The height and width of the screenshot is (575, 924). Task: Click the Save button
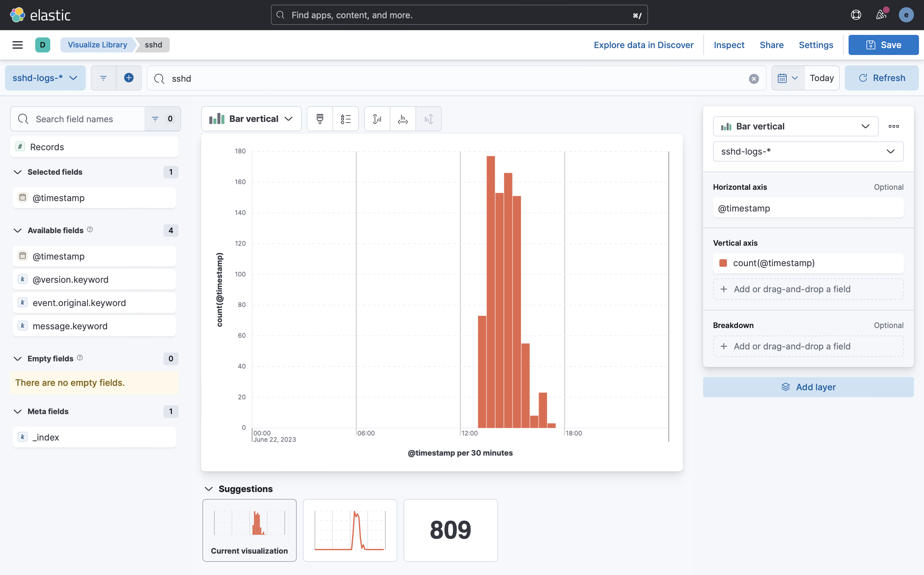click(x=883, y=45)
